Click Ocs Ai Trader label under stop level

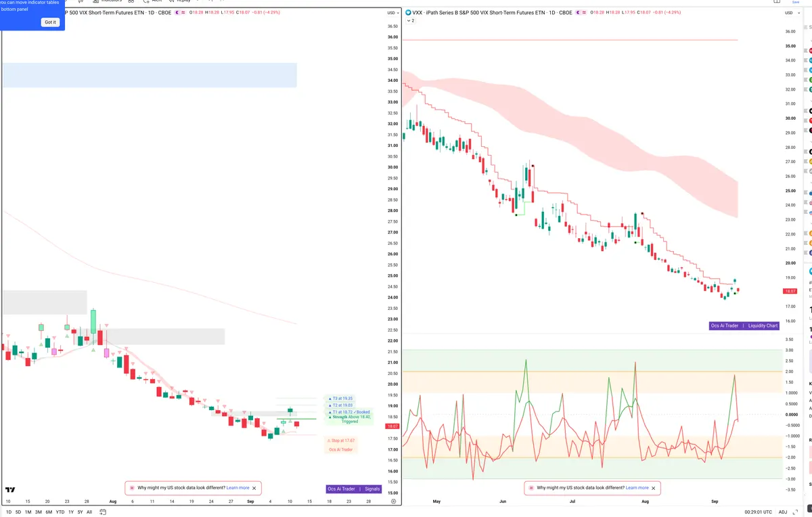tap(341, 449)
